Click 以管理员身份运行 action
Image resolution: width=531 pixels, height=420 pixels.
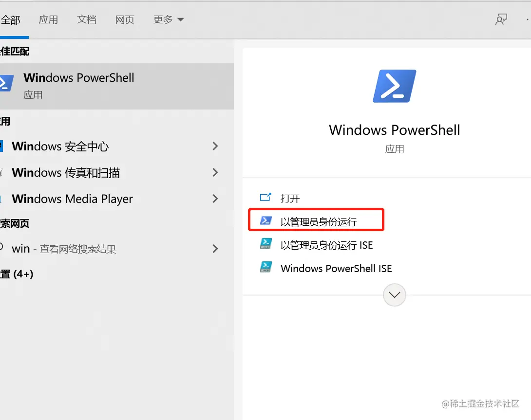point(319,221)
